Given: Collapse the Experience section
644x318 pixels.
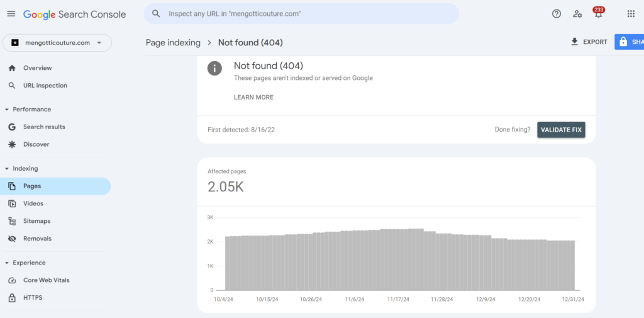Looking at the screenshot, I should [x=6, y=263].
